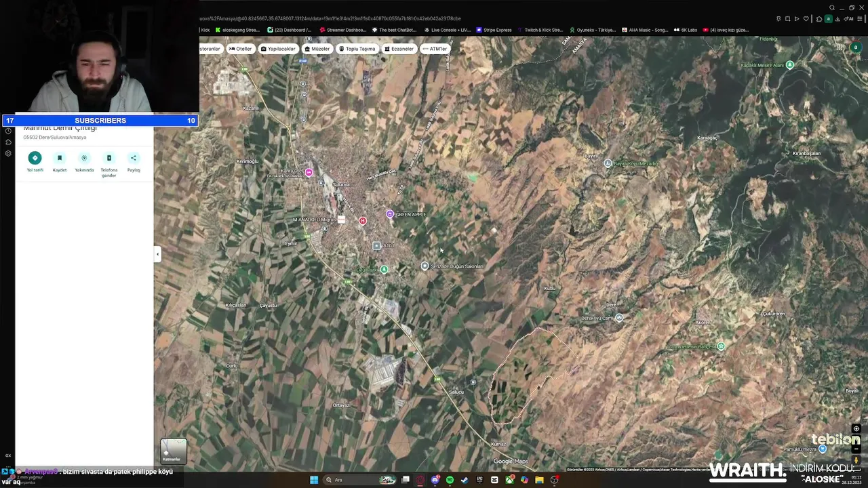Click the address 05502 Dere/Suluova/Amasya
This screenshot has width=868, height=488.
(55, 138)
